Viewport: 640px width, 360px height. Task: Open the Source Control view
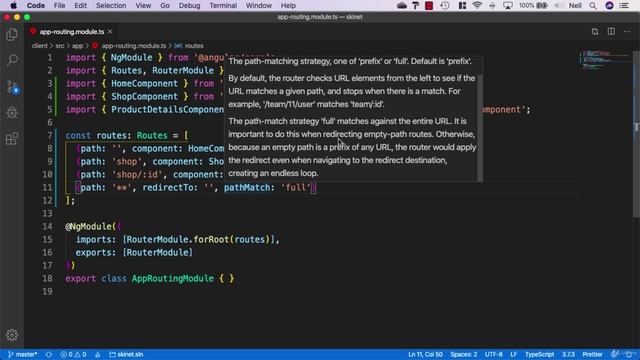tap(12, 87)
